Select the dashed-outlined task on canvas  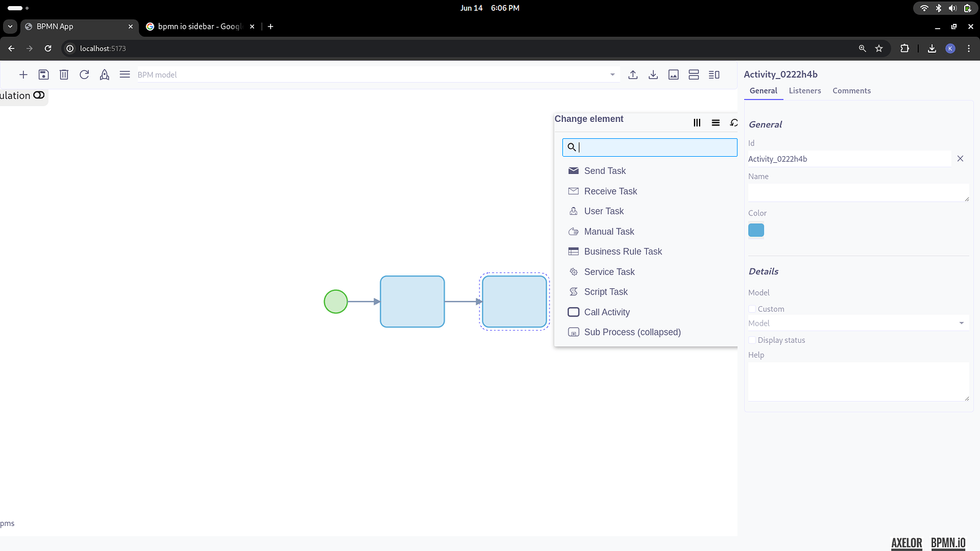[x=514, y=302]
